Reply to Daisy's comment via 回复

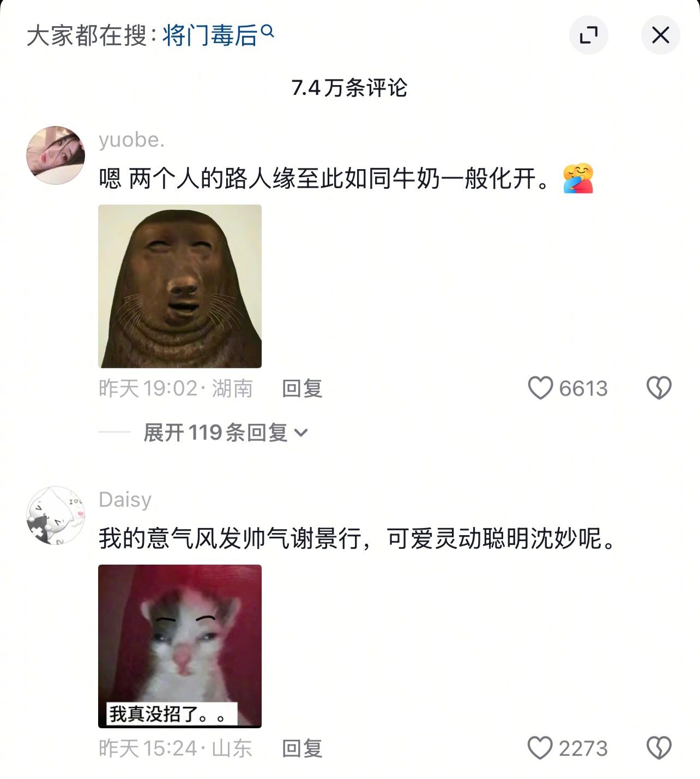[302, 748]
